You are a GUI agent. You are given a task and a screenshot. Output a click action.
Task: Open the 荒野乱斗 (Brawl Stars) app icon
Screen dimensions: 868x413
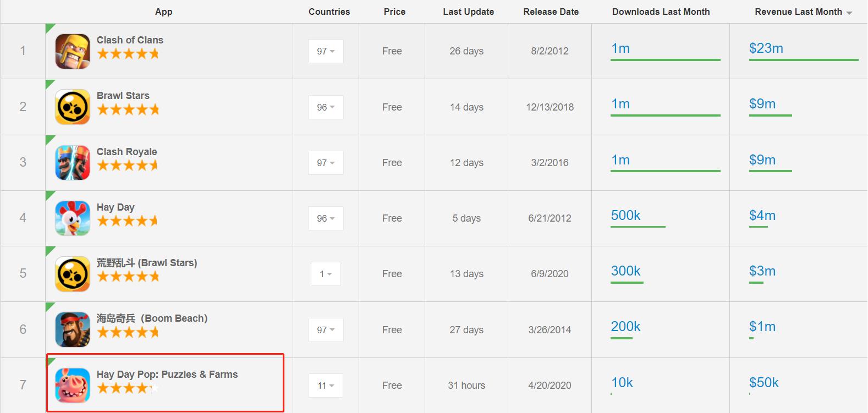pyautogui.click(x=73, y=274)
